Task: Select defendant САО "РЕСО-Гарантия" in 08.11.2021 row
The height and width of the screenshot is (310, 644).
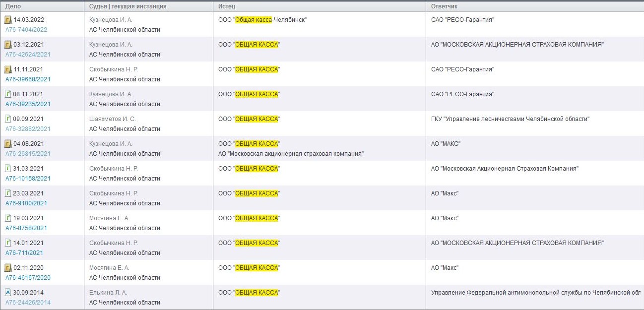Action: pyautogui.click(x=463, y=94)
